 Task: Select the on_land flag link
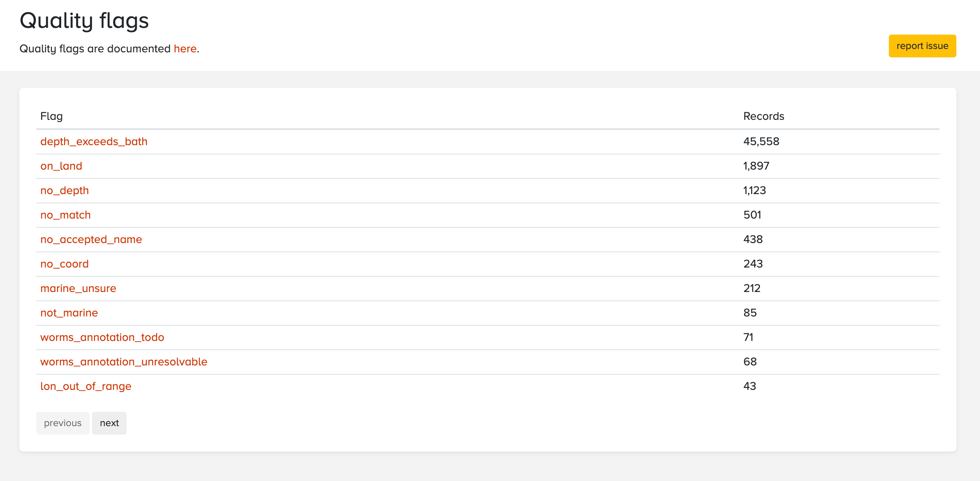point(61,166)
